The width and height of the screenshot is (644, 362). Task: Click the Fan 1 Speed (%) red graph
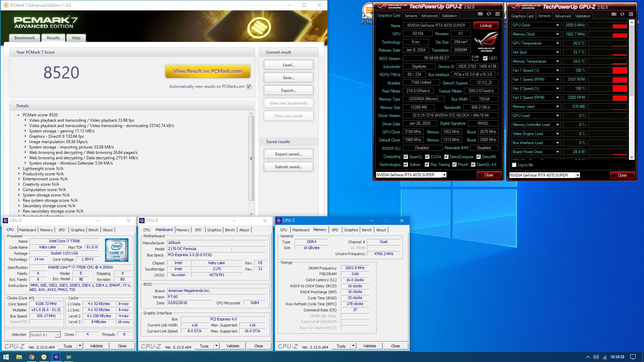tap(607, 70)
